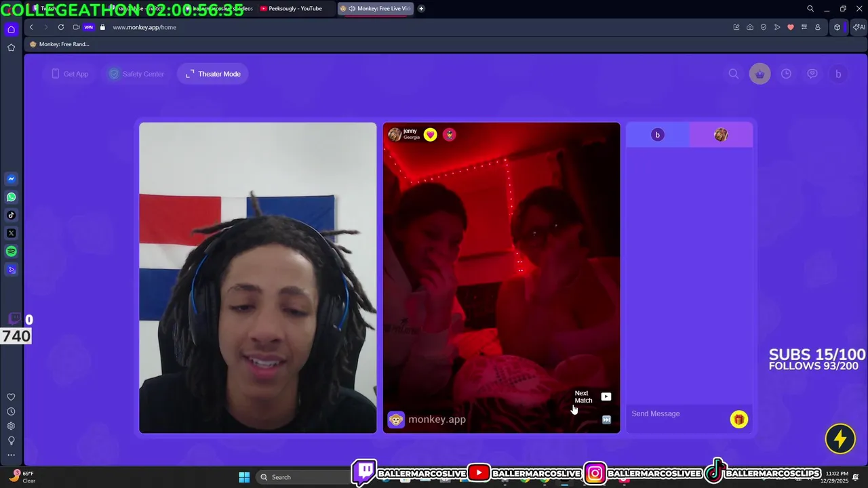Open the sidebar history clock icon
The width and height of the screenshot is (868, 488).
11,411
